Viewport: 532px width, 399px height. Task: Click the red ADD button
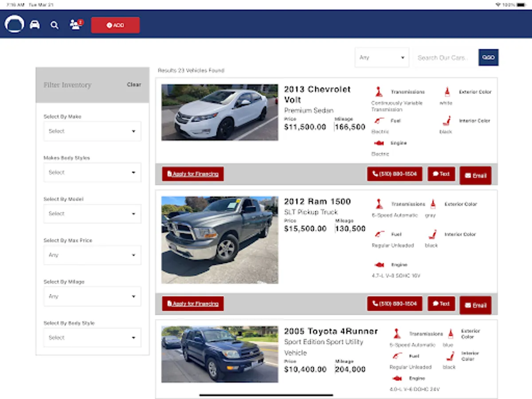point(115,25)
